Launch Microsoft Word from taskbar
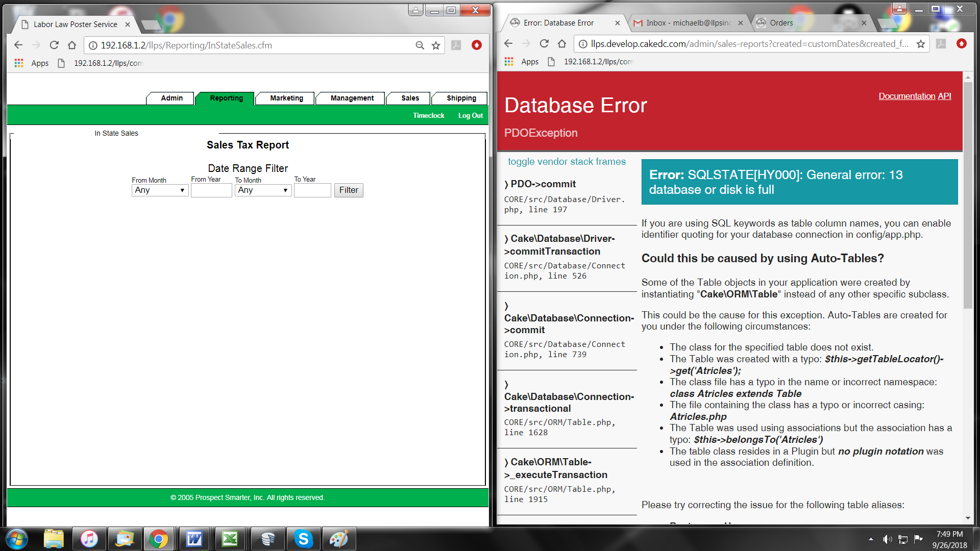The height and width of the screenshot is (551, 980). point(194,539)
